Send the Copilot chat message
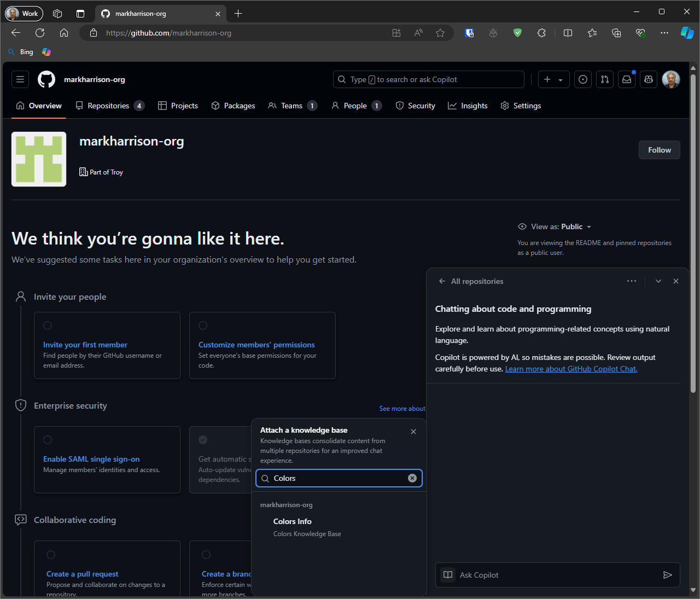The height and width of the screenshot is (599, 700). pyautogui.click(x=667, y=575)
